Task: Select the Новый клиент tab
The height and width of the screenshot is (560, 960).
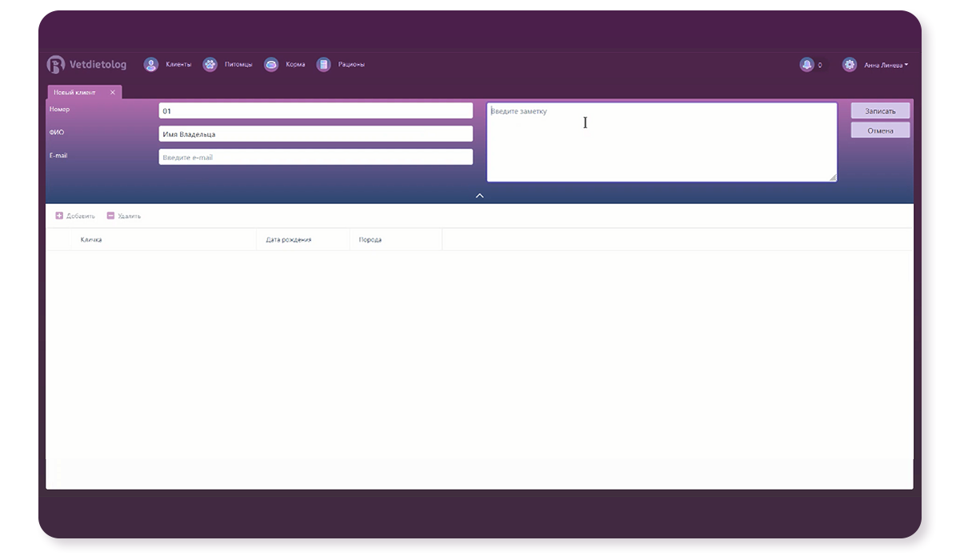Action: point(74,93)
